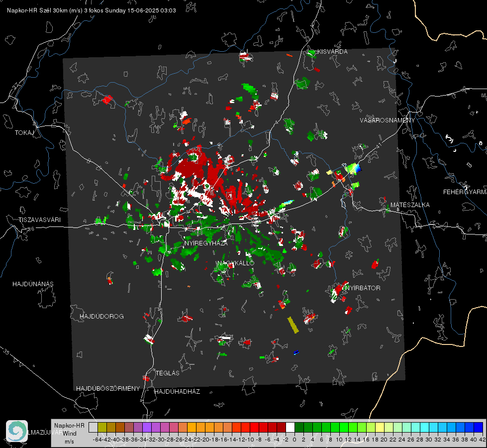Click the legend value '0'

[294, 440]
